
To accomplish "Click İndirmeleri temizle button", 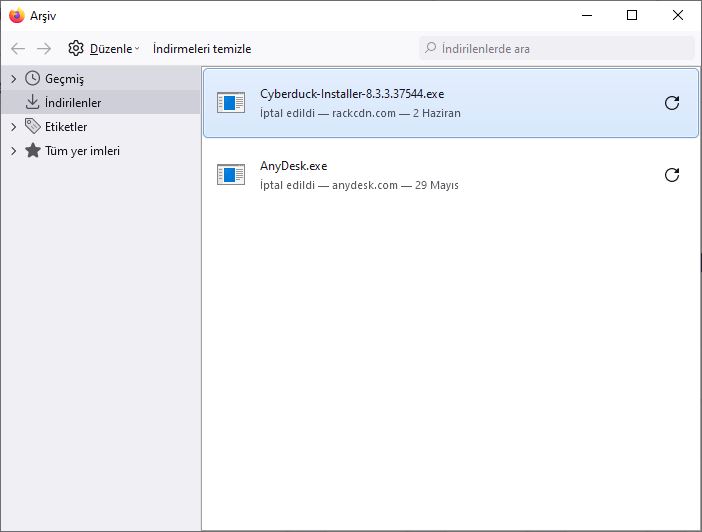I will [x=202, y=48].
